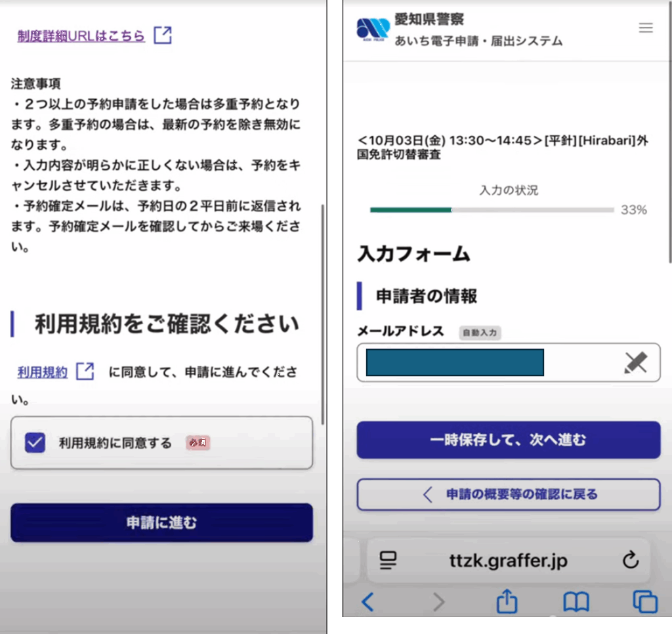Open the Safari share sheet icon
This screenshot has height=634, width=672.
pyautogui.click(x=507, y=601)
